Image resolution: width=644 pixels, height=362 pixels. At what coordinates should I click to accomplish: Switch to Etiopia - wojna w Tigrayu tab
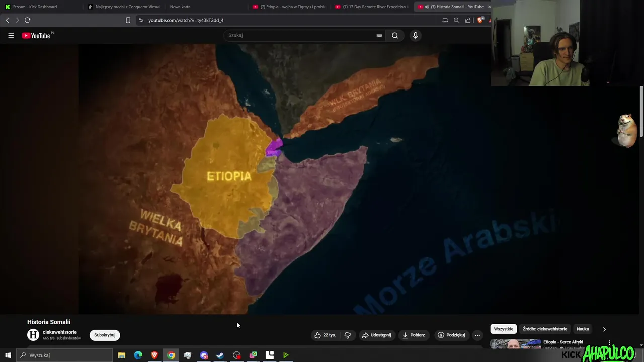point(289,7)
